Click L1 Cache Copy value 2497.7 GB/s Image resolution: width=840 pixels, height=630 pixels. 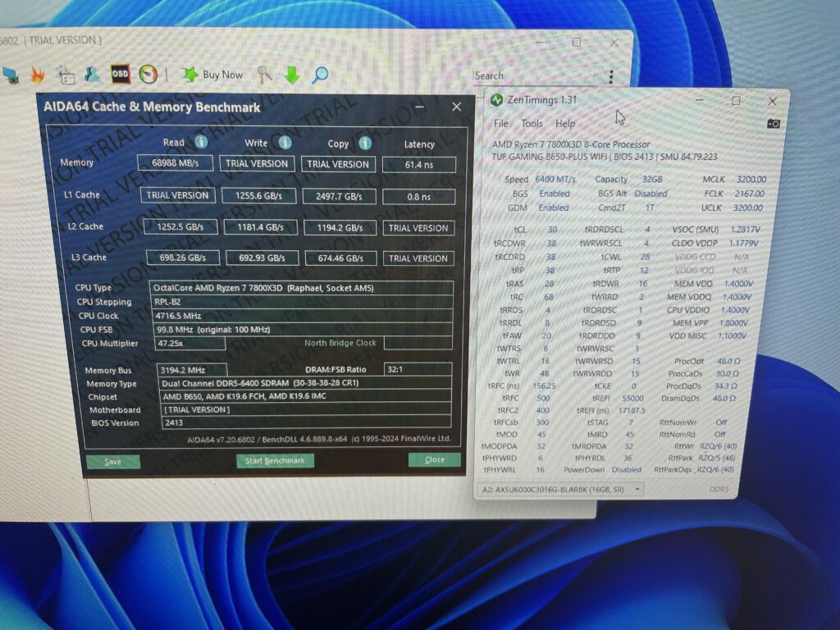pyautogui.click(x=339, y=197)
